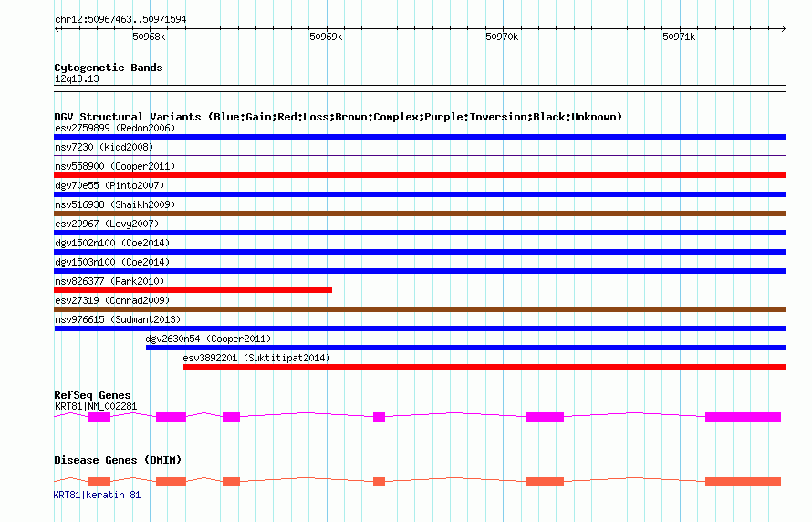Image resolution: width=812 pixels, height=522 pixels.
Task: Select the Cytogenetic Bands track title
Action: pyautogui.click(x=109, y=68)
